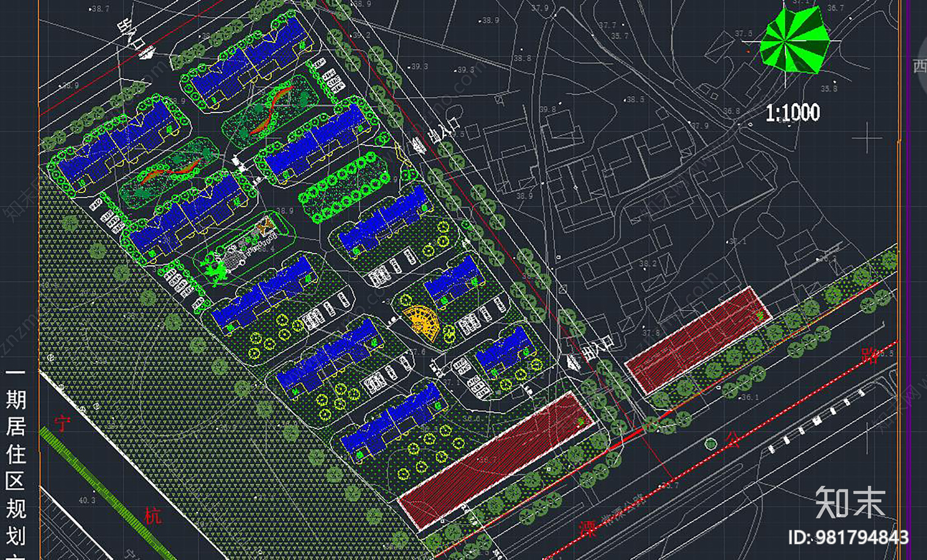
Task: Click the red character 溧
Action: click(x=587, y=529)
